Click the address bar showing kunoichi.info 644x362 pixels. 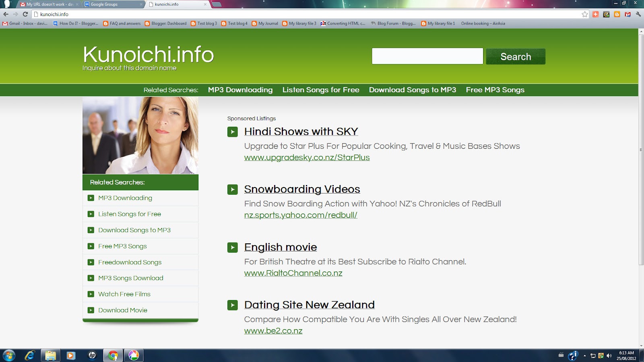(310, 14)
